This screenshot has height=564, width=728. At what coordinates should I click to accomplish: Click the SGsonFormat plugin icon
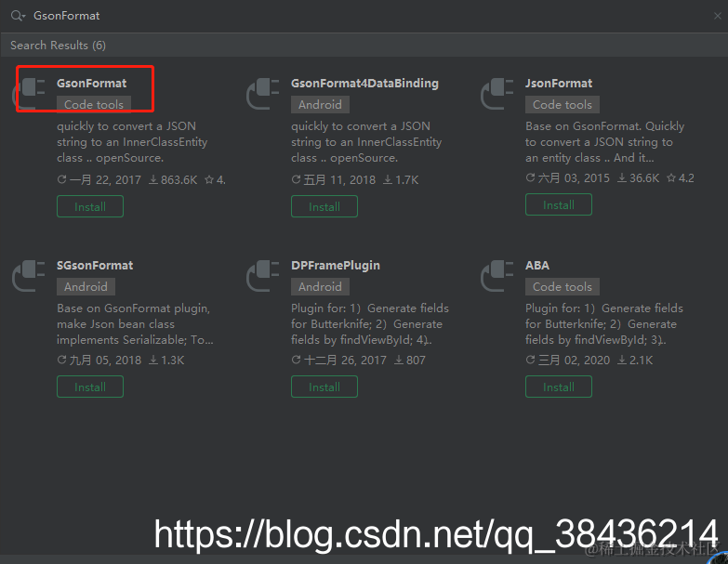(x=29, y=276)
